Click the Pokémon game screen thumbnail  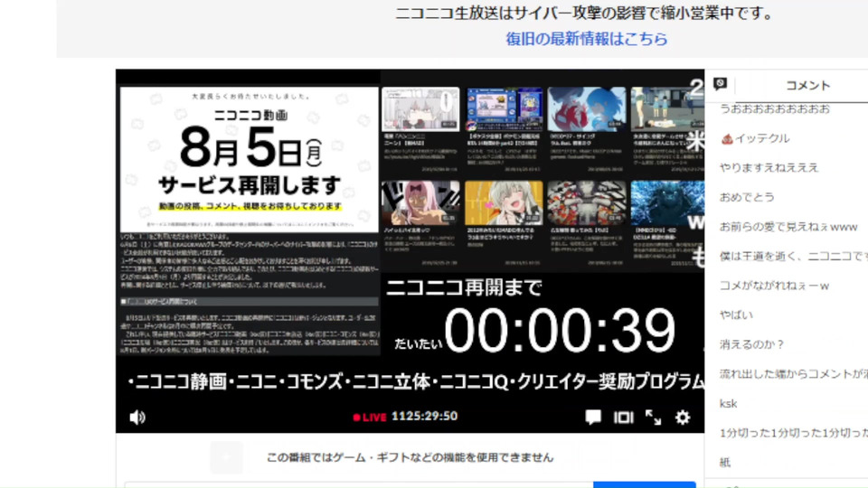[504, 109]
